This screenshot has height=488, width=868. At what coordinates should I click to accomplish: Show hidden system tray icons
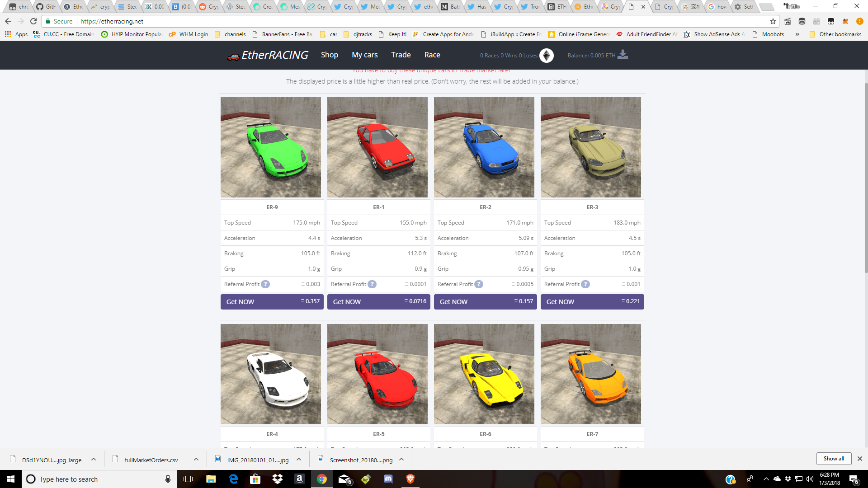click(x=766, y=479)
